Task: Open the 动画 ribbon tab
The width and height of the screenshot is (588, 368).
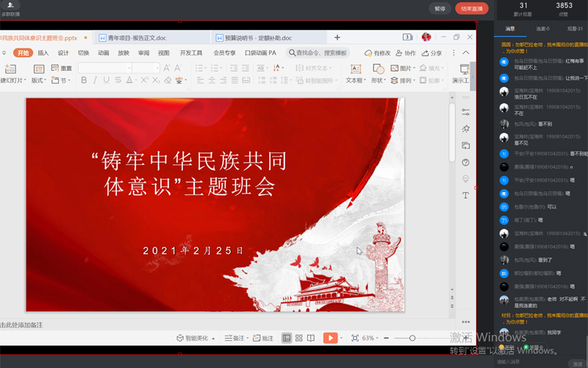Action: pos(104,53)
